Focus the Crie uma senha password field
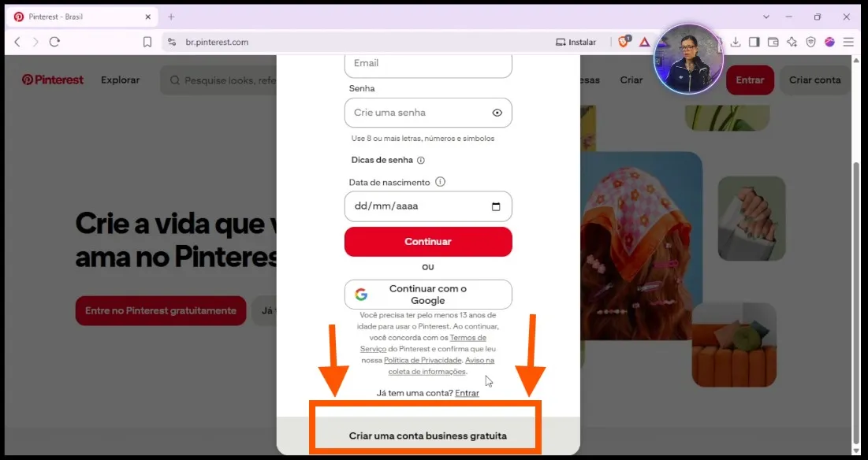Screen dimensions: 868x460 tap(428, 113)
